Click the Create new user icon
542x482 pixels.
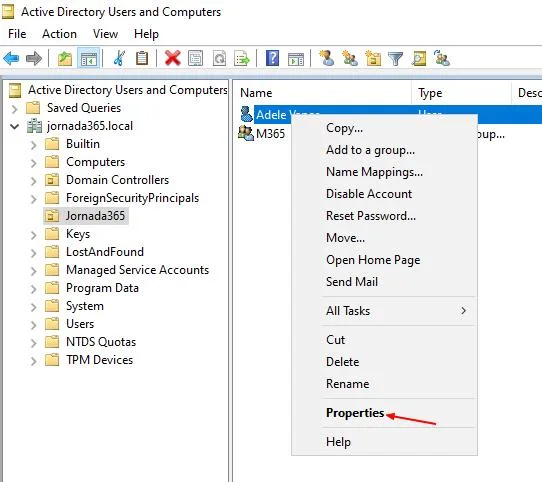pyautogui.click(x=327, y=58)
